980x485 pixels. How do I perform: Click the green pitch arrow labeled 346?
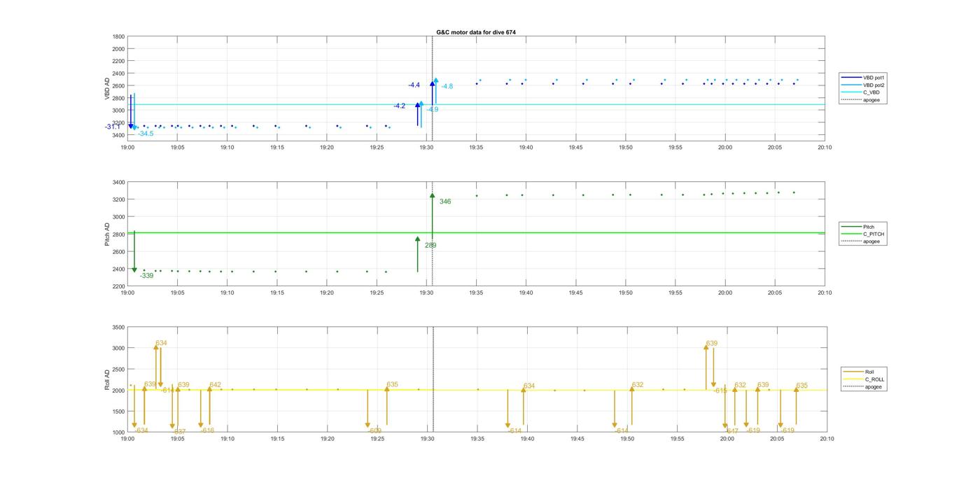pyautogui.click(x=433, y=217)
